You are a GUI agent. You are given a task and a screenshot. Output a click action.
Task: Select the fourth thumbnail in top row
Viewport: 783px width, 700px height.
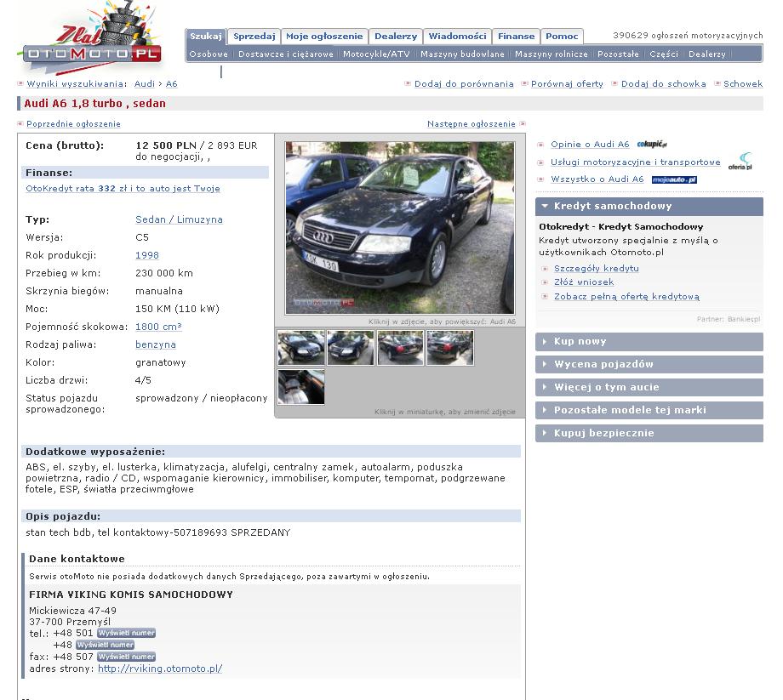450,348
